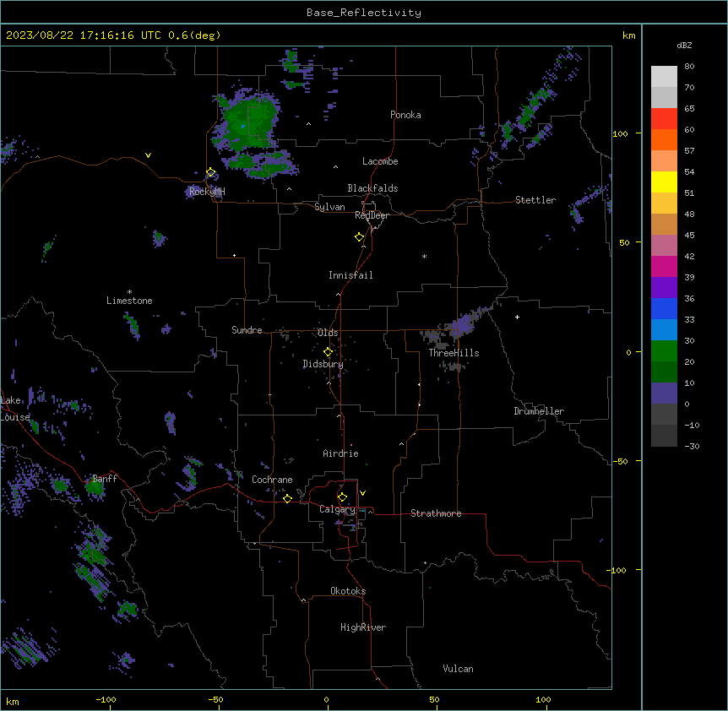Screen dimensions: 728x711
Task: Click the Innisfail town label
Action: [350, 275]
